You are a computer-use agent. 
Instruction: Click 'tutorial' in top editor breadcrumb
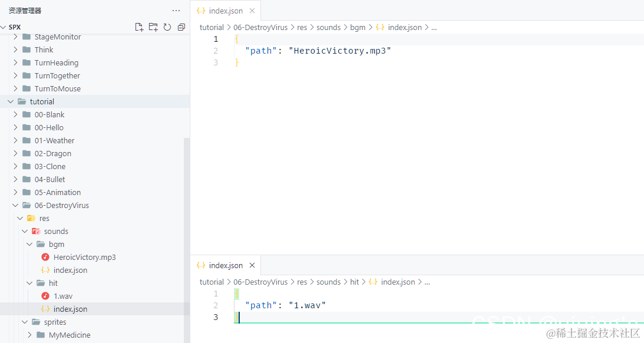tap(212, 28)
